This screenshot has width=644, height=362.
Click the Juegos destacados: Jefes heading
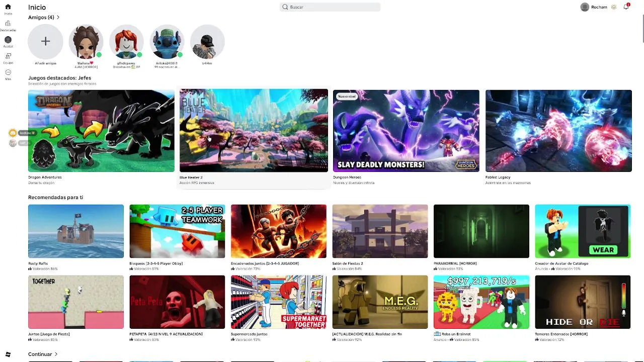pyautogui.click(x=59, y=78)
